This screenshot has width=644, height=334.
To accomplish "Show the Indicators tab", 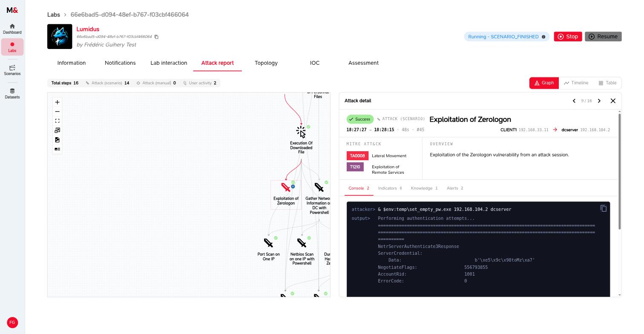I will point(390,188).
